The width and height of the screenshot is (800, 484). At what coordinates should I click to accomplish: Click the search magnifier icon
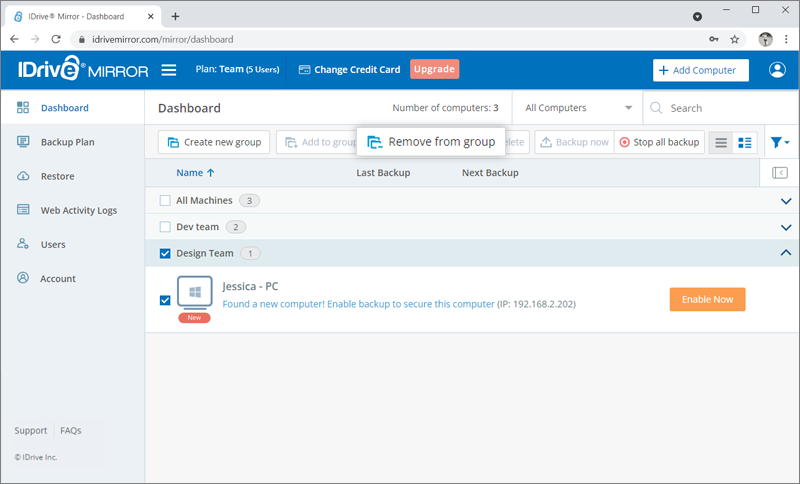656,108
